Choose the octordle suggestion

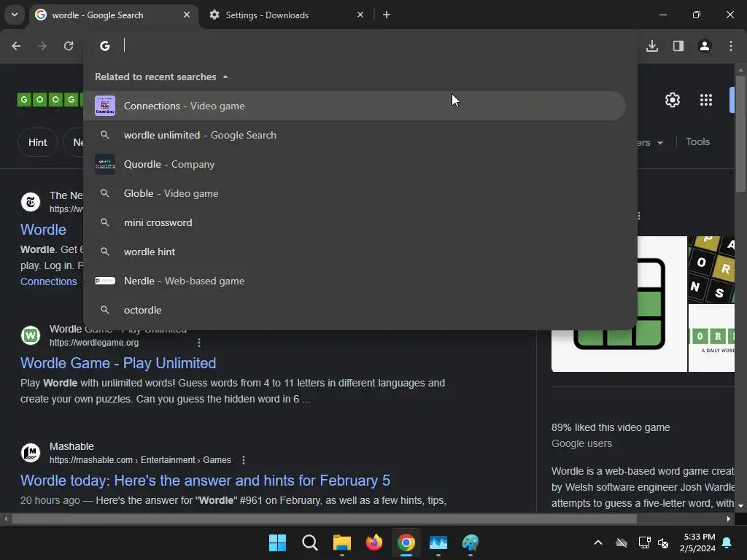tap(354, 310)
